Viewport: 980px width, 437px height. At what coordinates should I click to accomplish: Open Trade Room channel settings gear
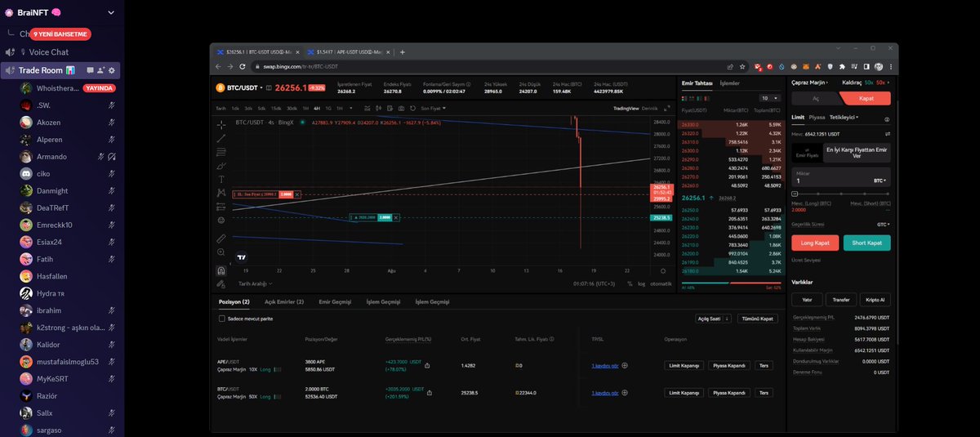112,70
